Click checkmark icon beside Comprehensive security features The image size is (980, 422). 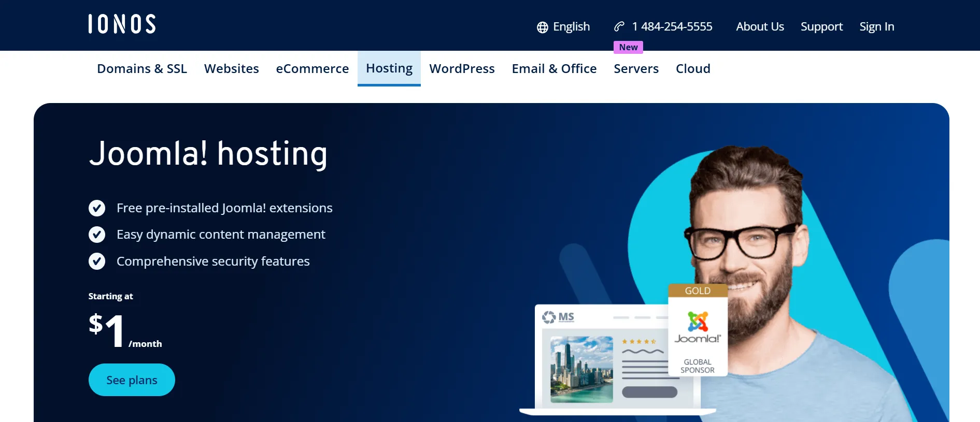tap(97, 261)
